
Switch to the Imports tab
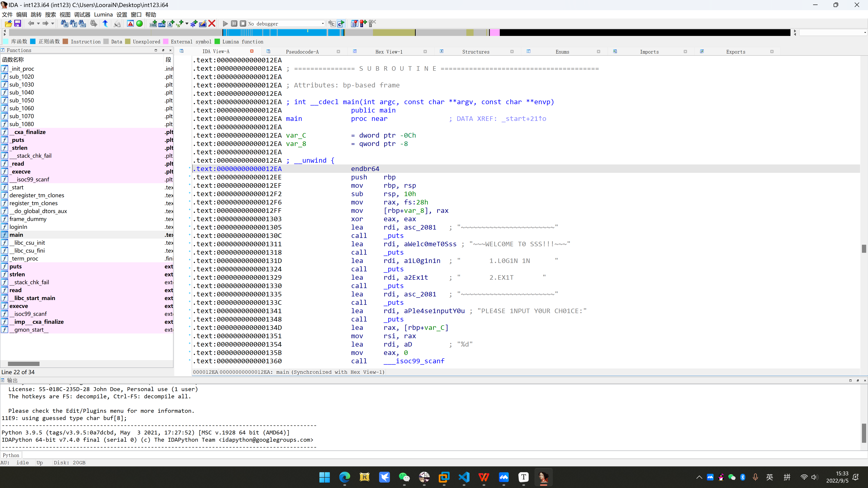click(649, 52)
